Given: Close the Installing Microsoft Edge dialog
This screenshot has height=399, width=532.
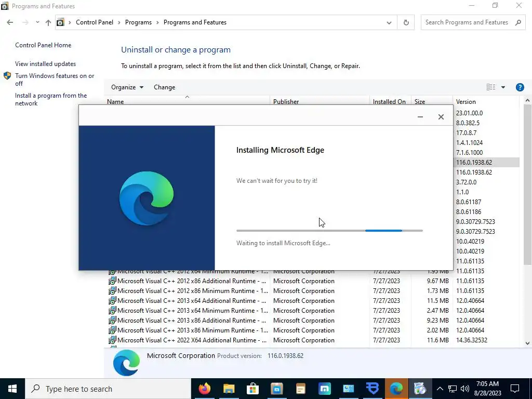Looking at the screenshot, I should point(441,117).
